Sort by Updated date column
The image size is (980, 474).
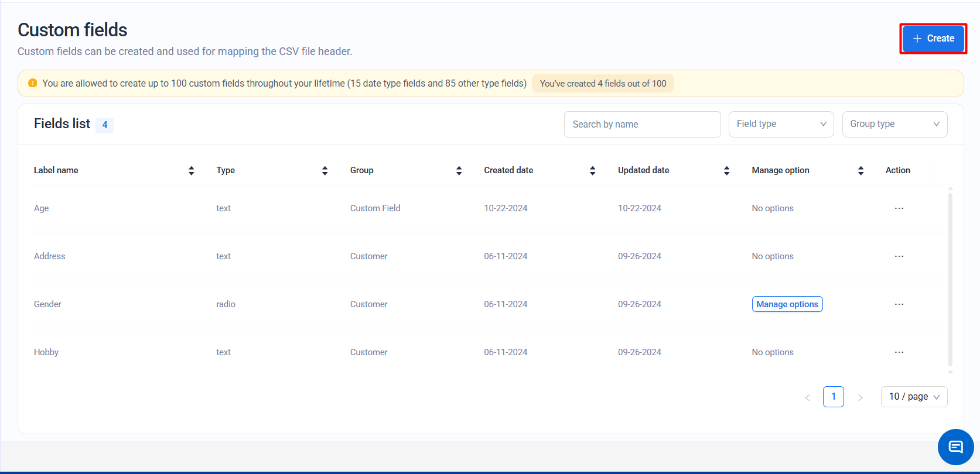tap(726, 170)
